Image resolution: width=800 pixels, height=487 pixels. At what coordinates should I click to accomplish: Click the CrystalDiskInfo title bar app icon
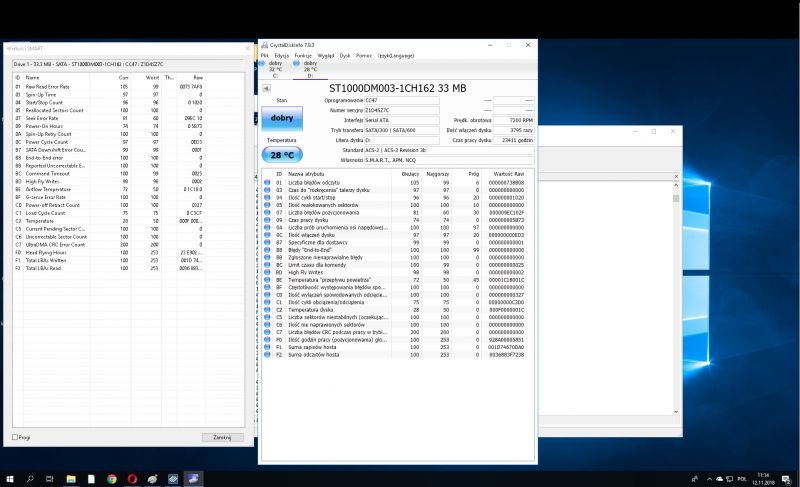[x=265, y=45]
